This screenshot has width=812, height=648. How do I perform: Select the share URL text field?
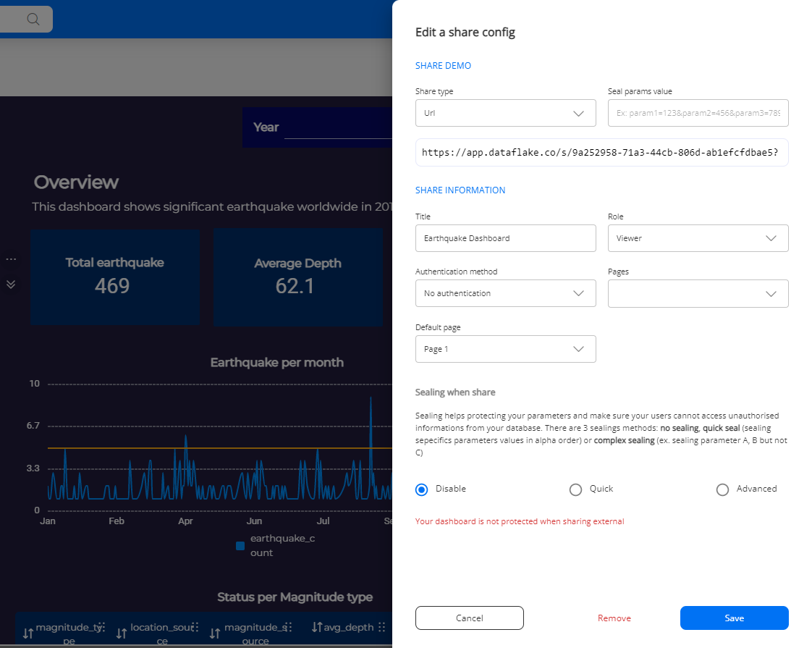point(601,152)
